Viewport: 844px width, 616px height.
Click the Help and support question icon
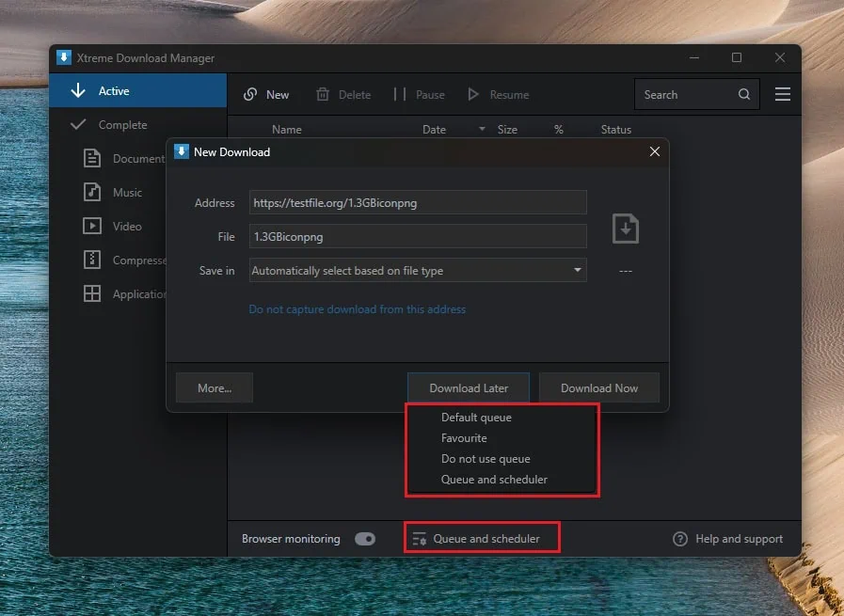[x=680, y=539]
